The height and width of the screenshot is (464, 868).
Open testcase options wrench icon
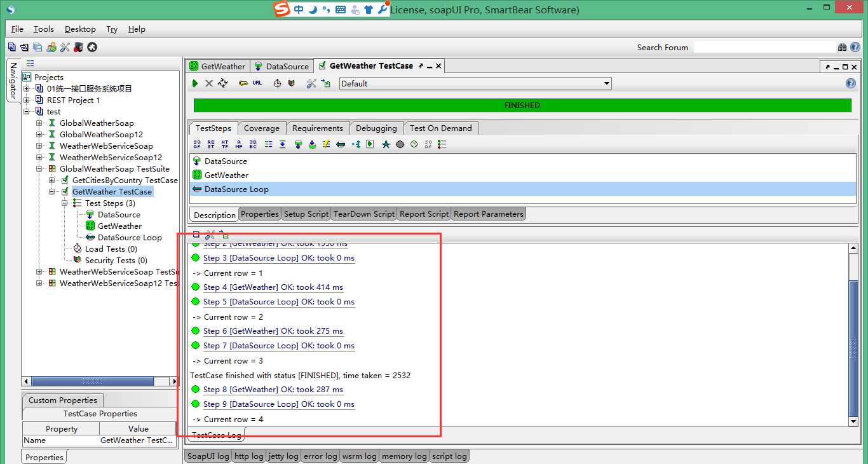[x=311, y=83]
